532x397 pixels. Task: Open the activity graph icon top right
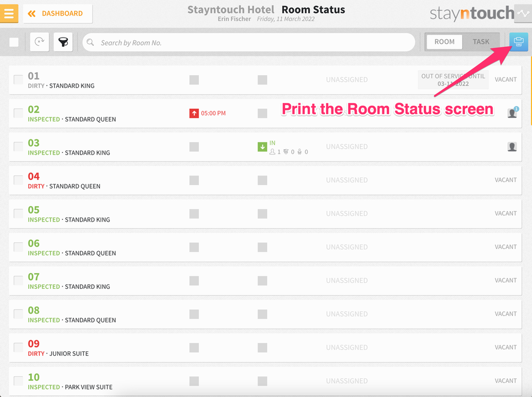[523, 13]
